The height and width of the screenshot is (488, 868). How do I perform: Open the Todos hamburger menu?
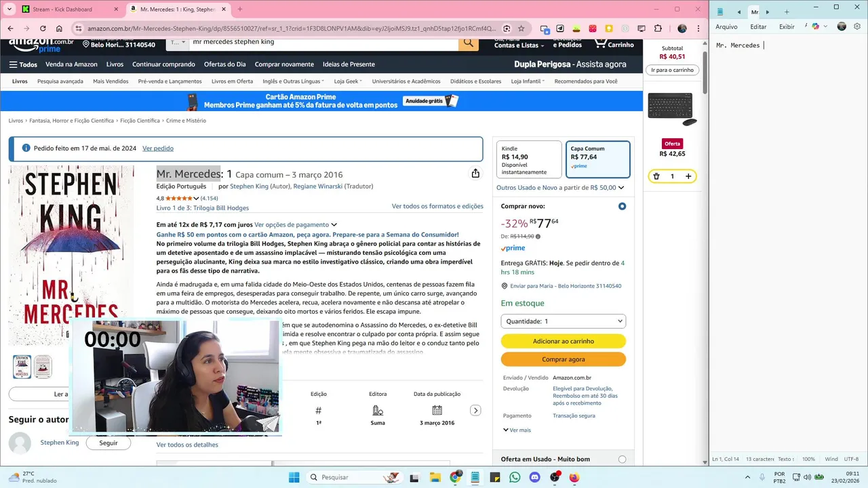click(x=23, y=64)
